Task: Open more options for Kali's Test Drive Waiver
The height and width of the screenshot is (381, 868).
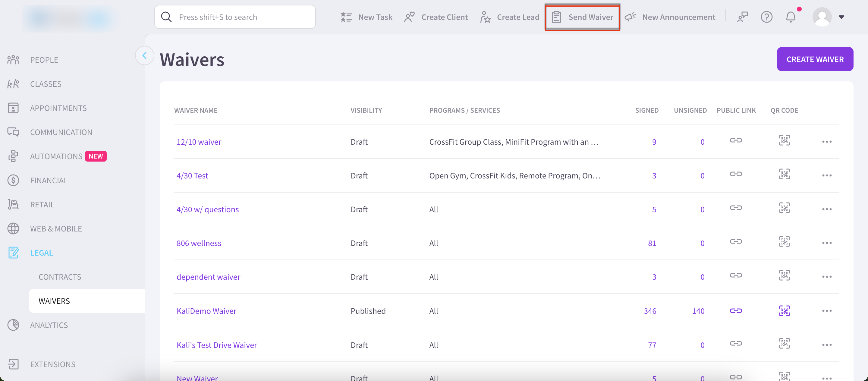Action: [826, 345]
